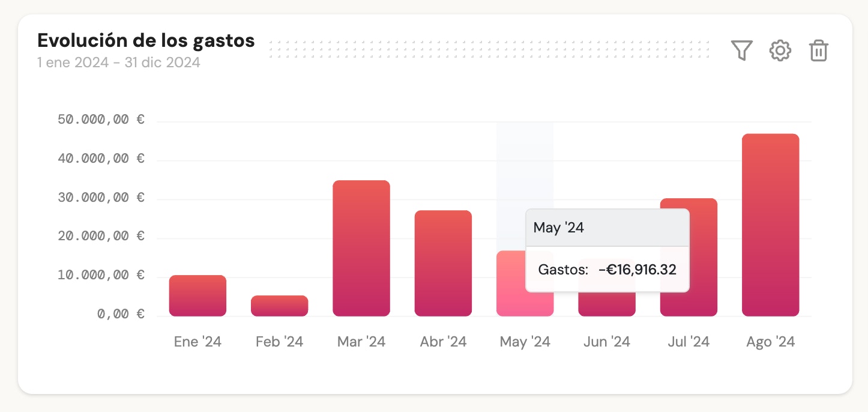
Task: Click the 'Evolución de los gastos' title
Action: (146, 41)
